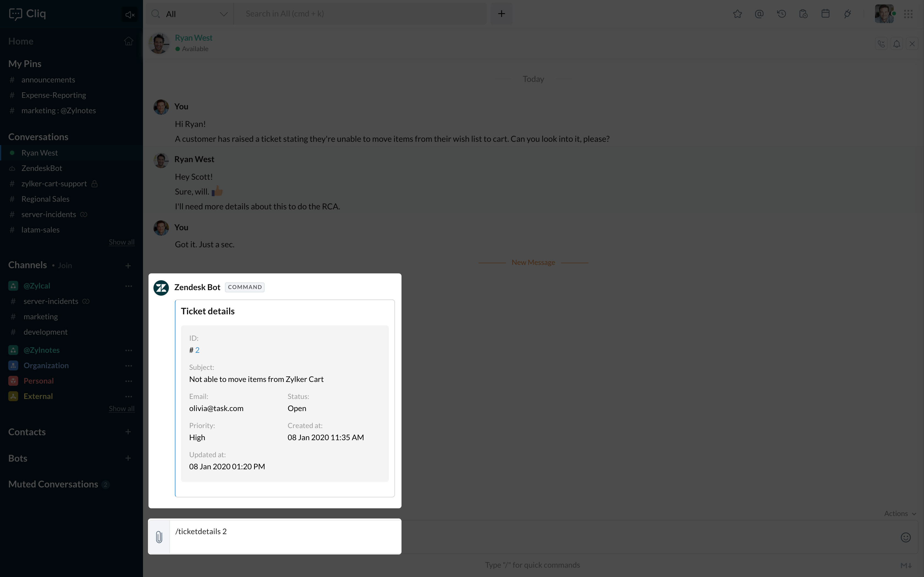
Task: Open the calendar icon in top bar
Action: click(x=825, y=14)
